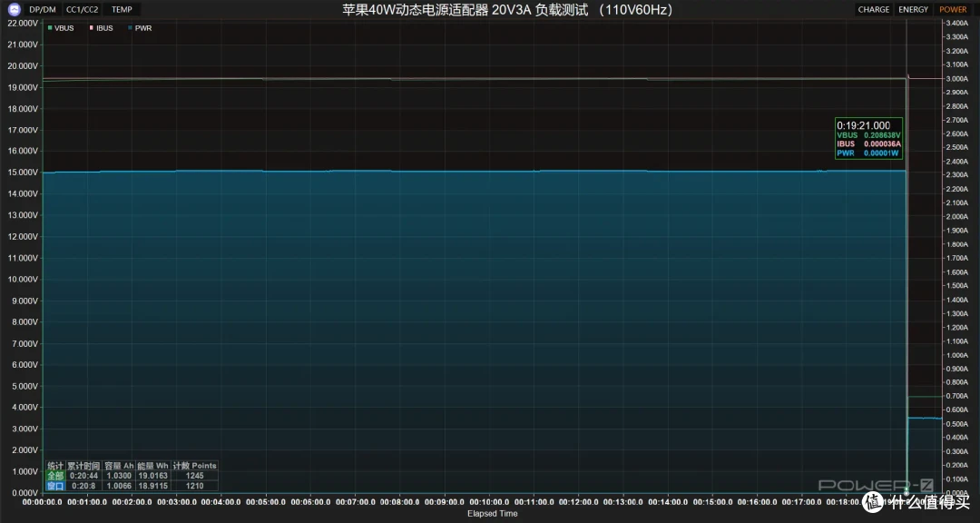Click the 累计时间 column header
The height and width of the screenshot is (523, 980).
pos(83,466)
